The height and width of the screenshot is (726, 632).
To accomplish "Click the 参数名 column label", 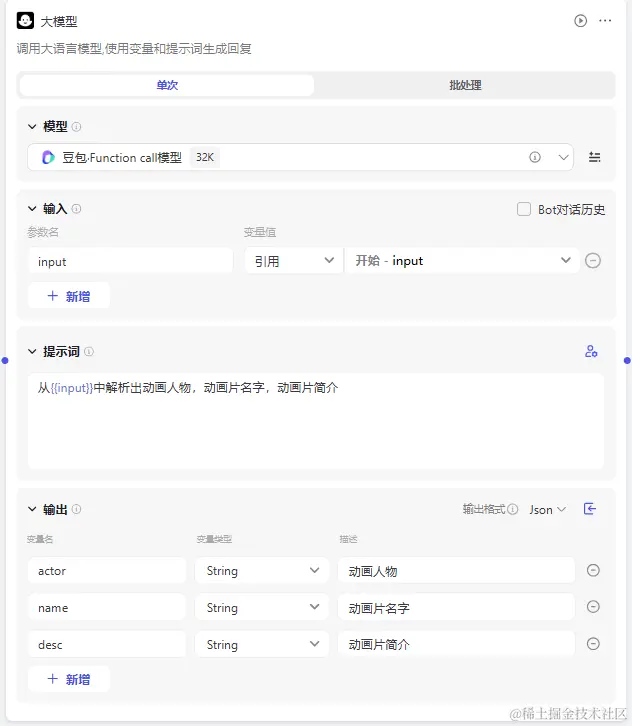I will 43,232.
